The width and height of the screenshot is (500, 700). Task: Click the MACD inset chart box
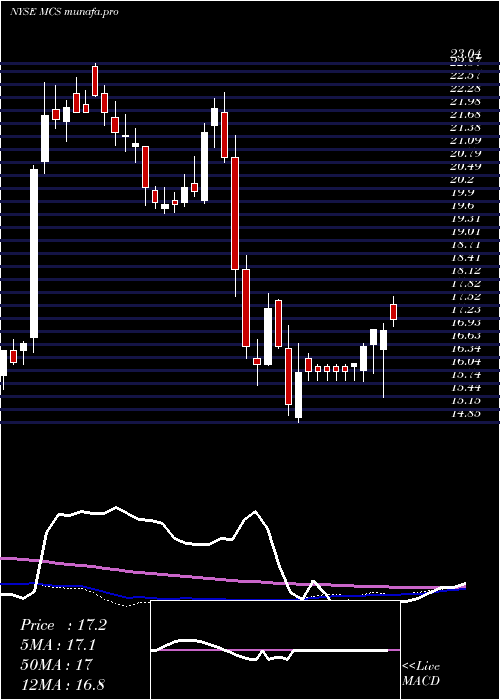click(x=275, y=650)
